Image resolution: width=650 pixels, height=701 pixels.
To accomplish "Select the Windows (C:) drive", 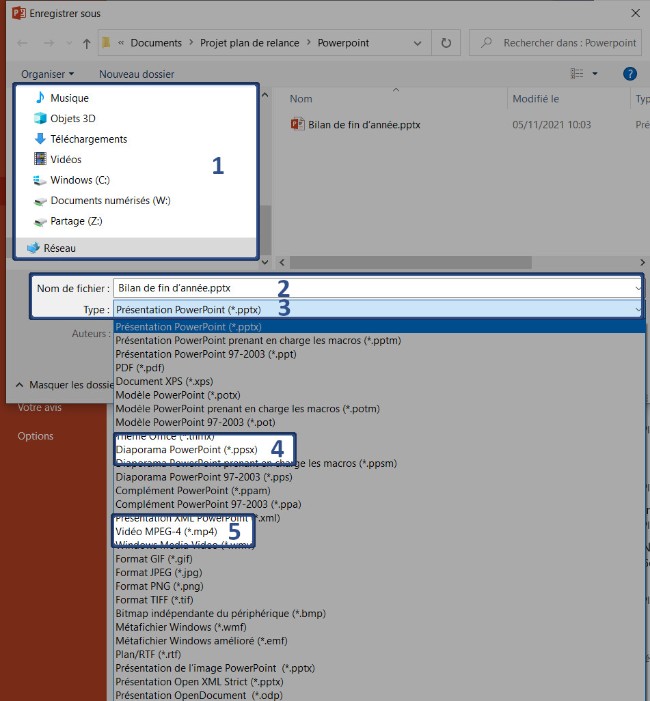I will click(x=80, y=180).
